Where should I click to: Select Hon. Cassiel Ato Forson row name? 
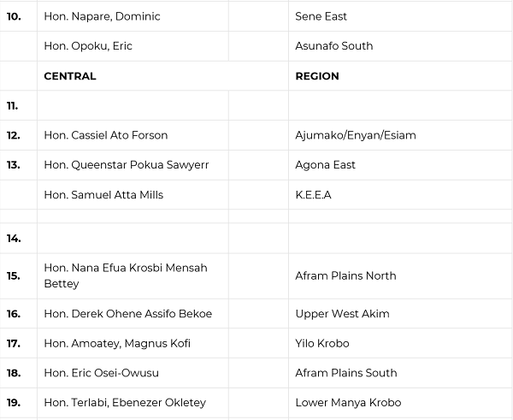pos(106,135)
